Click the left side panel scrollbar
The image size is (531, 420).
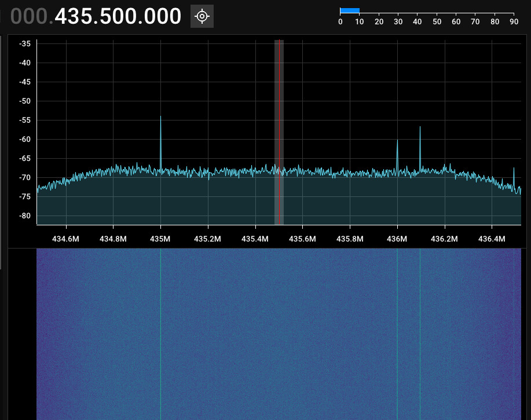[x=1, y=151]
